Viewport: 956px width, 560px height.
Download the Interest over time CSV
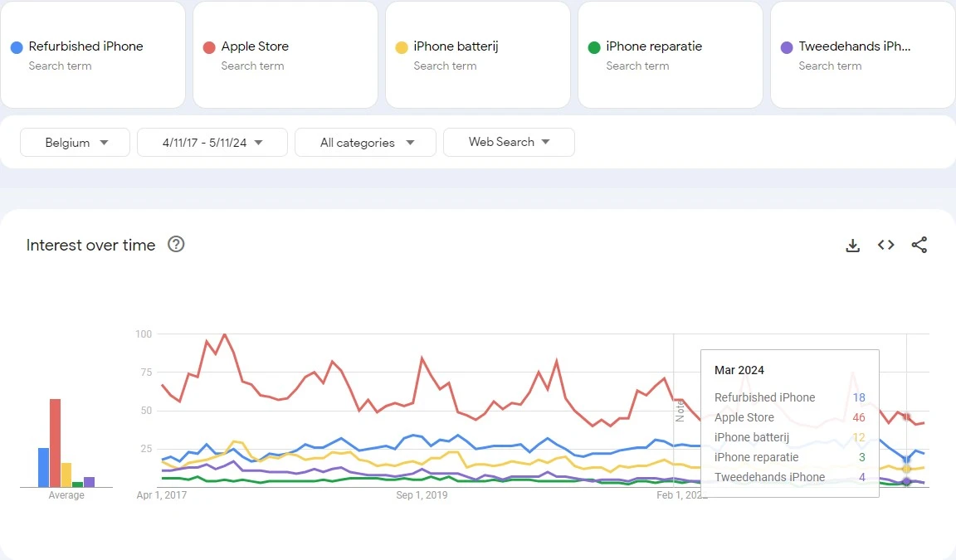click(852, 245)
